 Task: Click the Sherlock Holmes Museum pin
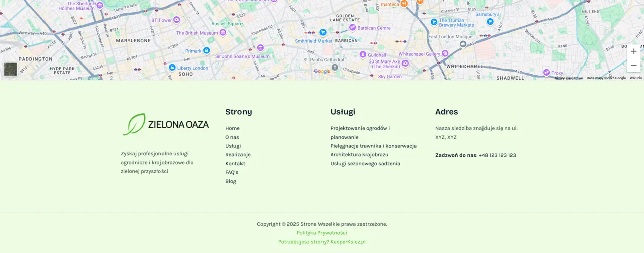(x=100, y=5)
